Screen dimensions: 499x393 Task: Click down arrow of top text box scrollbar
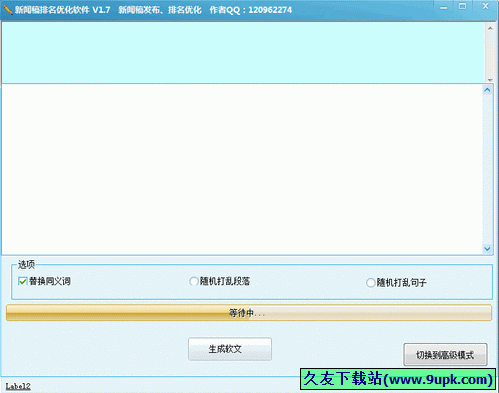point(490,79)
